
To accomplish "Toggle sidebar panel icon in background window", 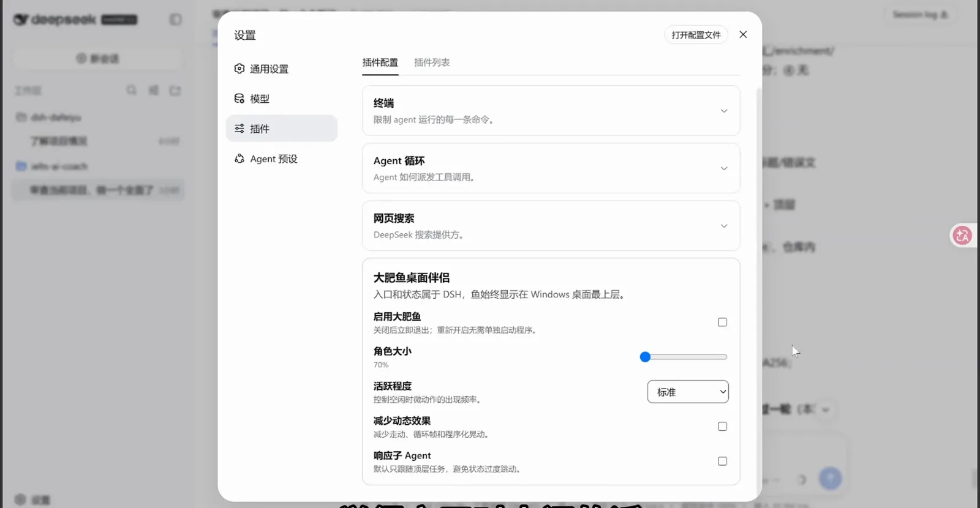I will (x=176, y=20).
